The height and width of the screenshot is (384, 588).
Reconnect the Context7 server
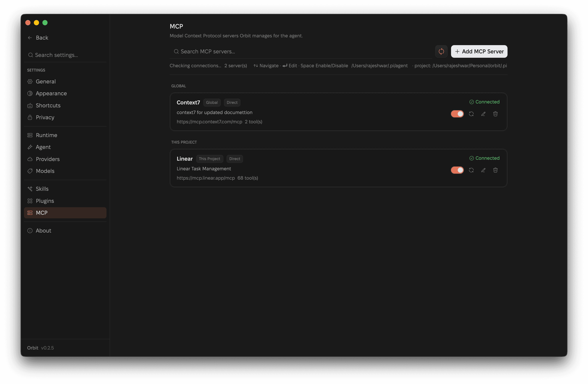[471, 114]
